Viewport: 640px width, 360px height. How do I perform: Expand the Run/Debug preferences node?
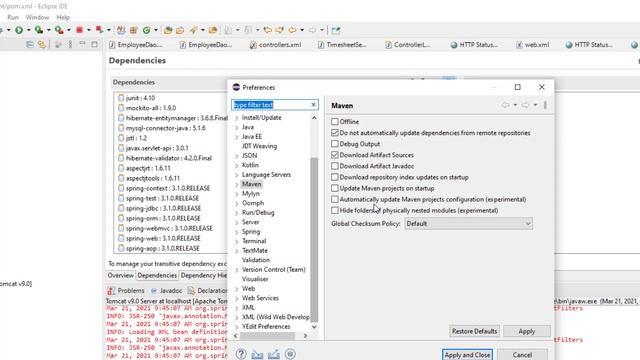click(237, 213)
